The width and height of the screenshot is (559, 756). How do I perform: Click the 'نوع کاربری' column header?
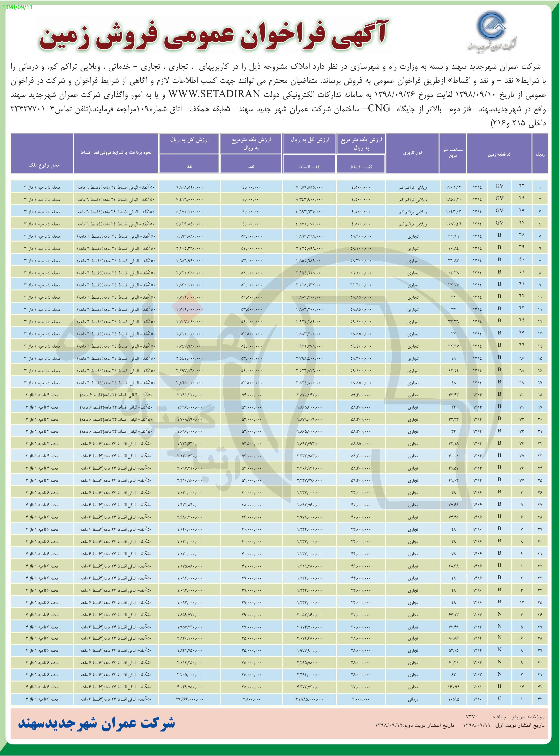point(412,153)
